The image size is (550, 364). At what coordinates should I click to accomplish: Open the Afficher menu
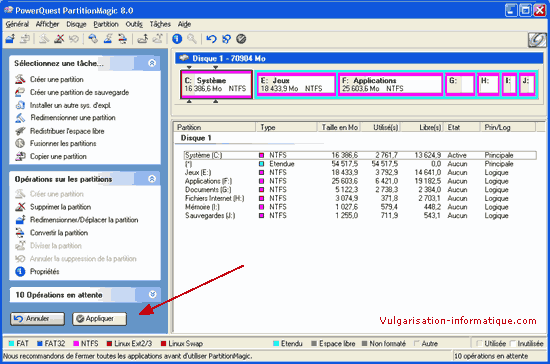point(47,24)
